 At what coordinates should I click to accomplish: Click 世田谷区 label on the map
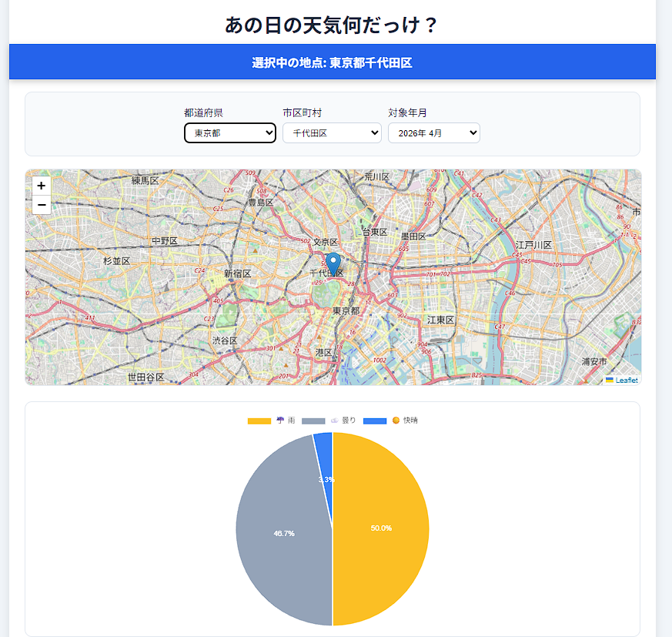(145, 377)
